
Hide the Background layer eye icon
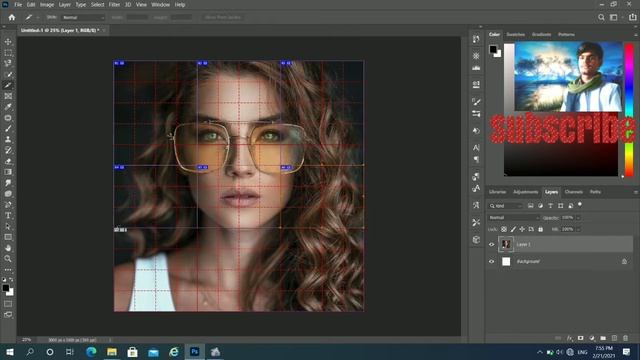click(x=491, y=262)
